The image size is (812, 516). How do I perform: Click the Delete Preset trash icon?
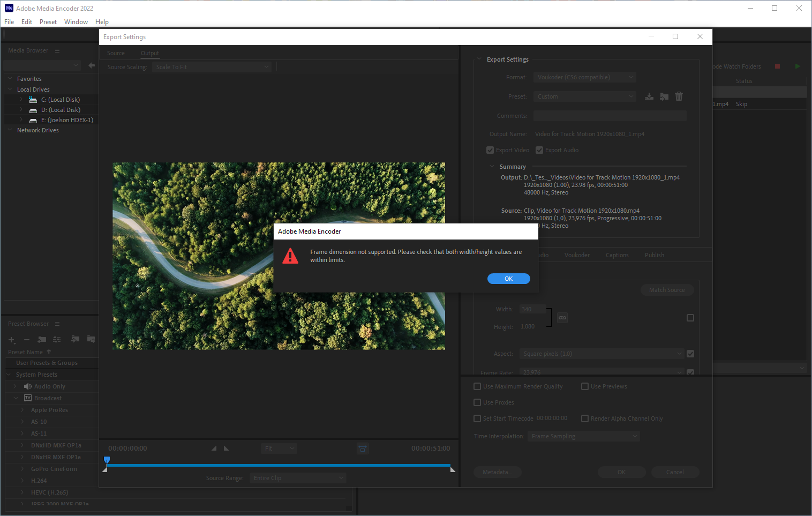point(679,96)
